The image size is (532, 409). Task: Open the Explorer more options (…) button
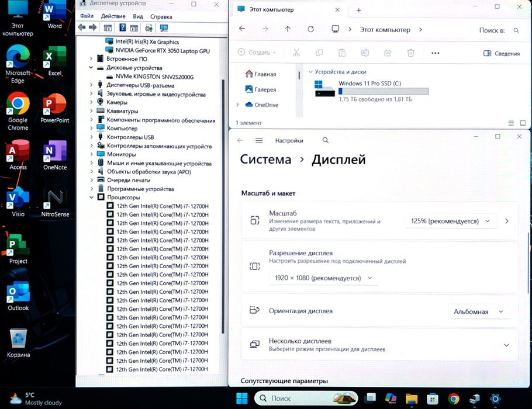pyautogui.click(x=436, y=53)
